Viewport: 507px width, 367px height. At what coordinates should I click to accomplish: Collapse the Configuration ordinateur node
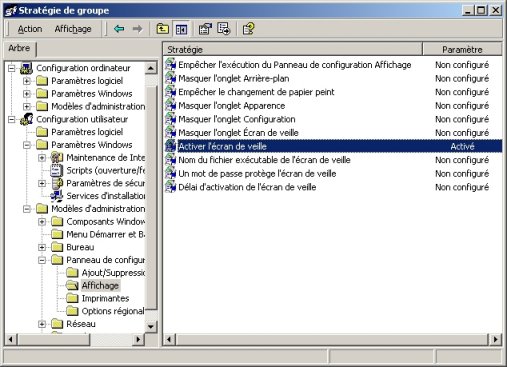12,68
